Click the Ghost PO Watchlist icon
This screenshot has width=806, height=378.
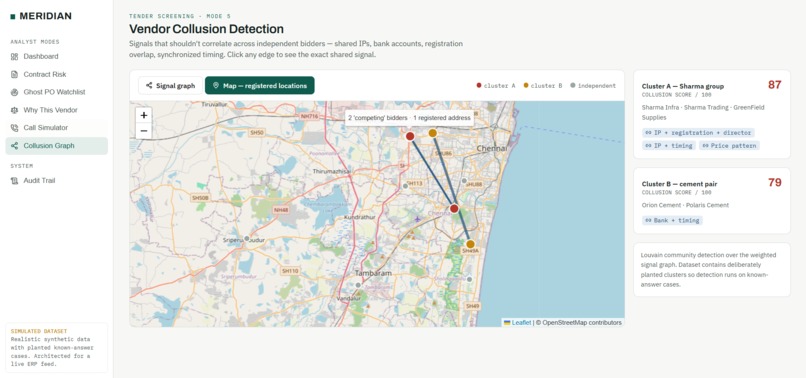(x=14, y=92)
